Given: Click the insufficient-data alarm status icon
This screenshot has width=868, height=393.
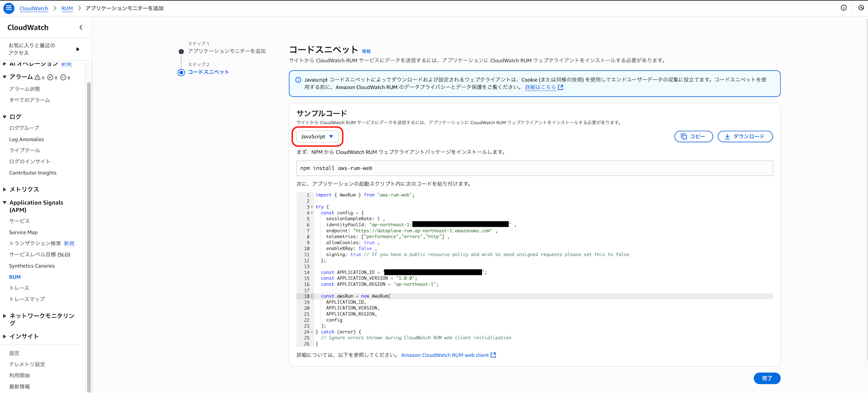Looking at the screenshot, I should pyautogui.click(x=63, y=77).
